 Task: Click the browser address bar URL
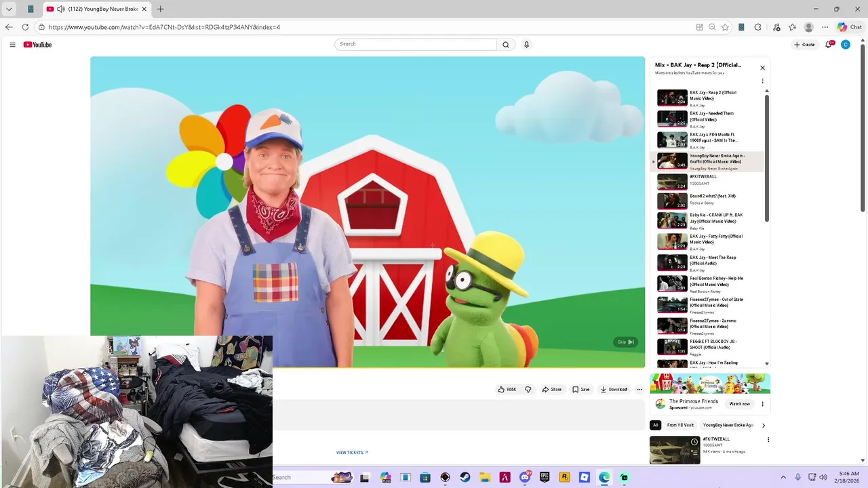point(164,27)
